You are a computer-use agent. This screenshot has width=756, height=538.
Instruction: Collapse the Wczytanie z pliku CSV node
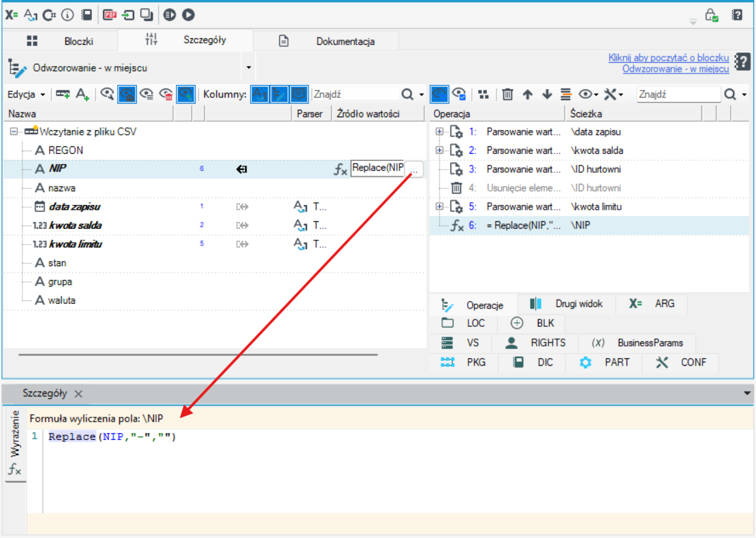tap(14, 131)
